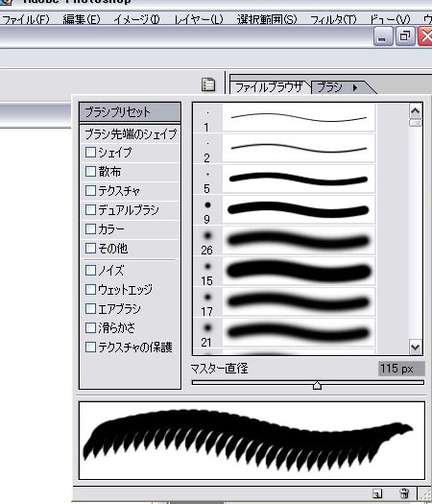Open the 編集(E) menu
The width and height of the screenshot is (432, 504).
82,19
